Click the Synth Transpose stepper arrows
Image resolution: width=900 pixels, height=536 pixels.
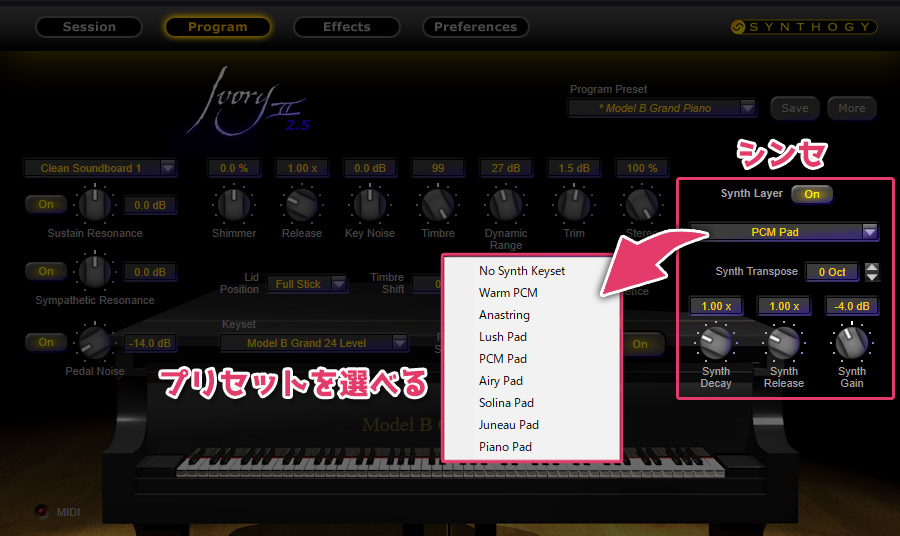click(872, 271)
